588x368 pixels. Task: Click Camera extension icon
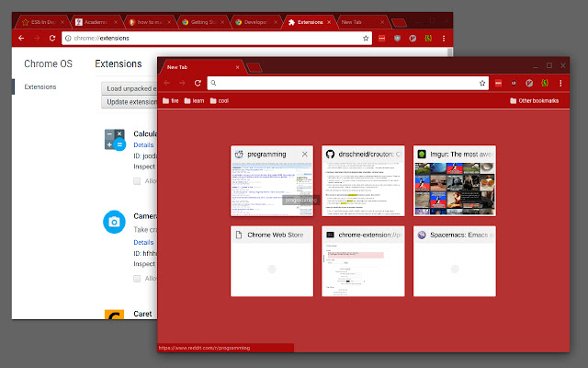tap(115, 222)
